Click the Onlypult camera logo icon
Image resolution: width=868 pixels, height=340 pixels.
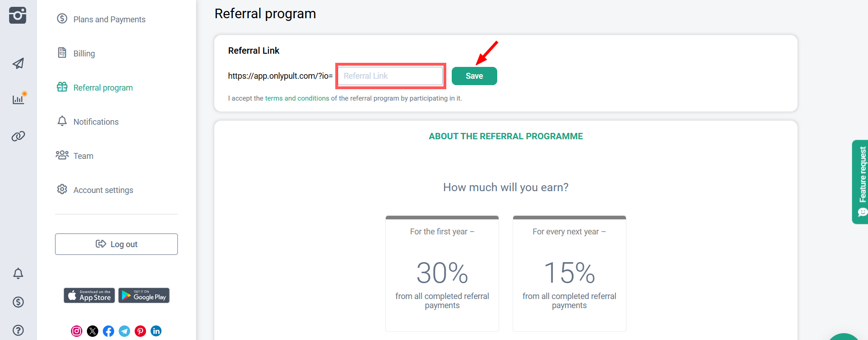[x=18, y=15]
